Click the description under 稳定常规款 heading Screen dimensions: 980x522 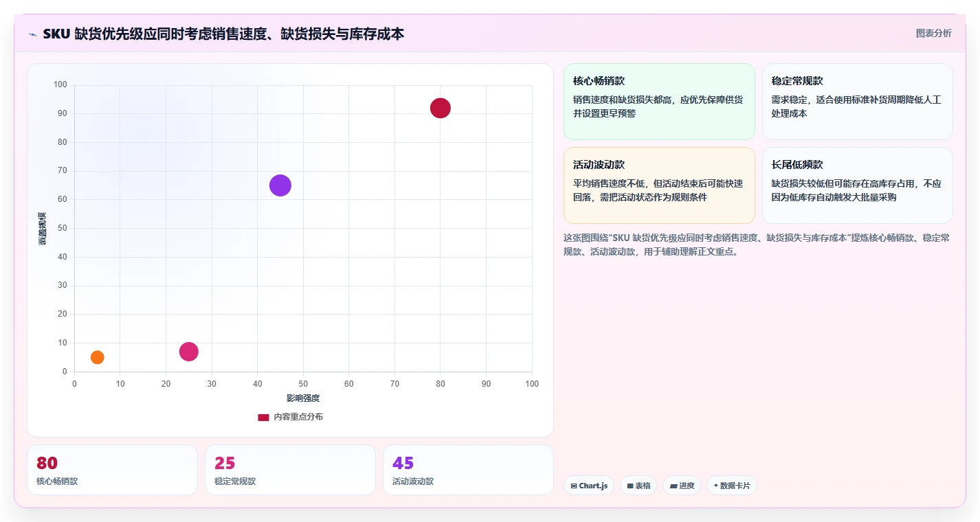856,106
